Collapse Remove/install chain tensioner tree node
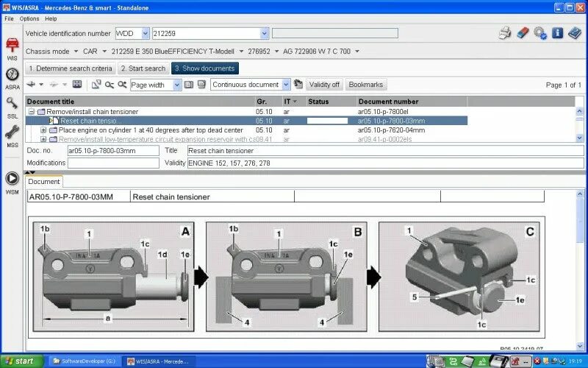Viewport: 588px width, 368px height. (x=32, y=112)
